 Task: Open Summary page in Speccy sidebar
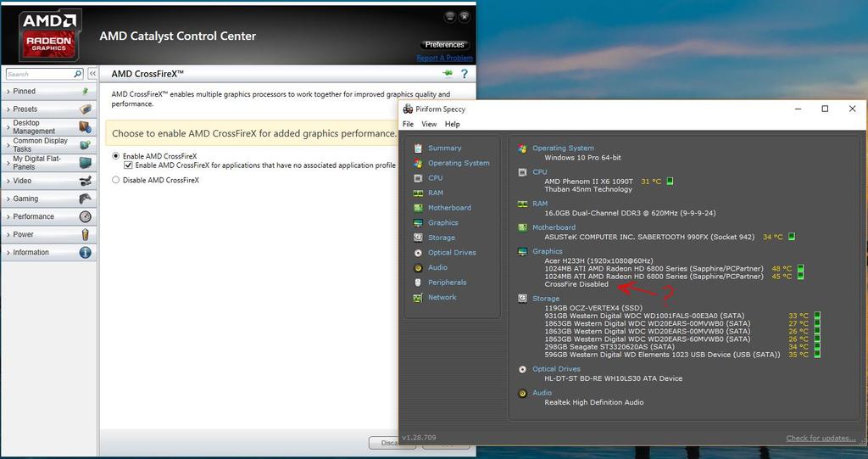coord(444,148)
